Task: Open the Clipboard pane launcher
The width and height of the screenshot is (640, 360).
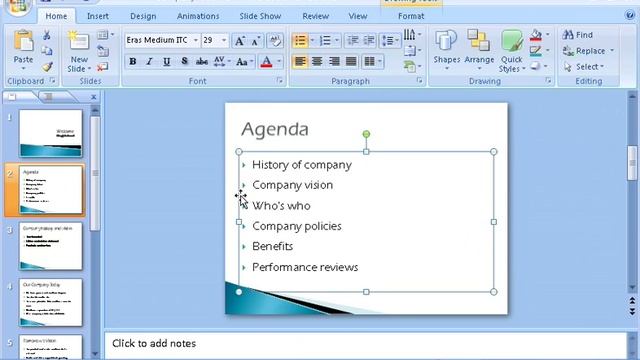Action: click(52, 81)
